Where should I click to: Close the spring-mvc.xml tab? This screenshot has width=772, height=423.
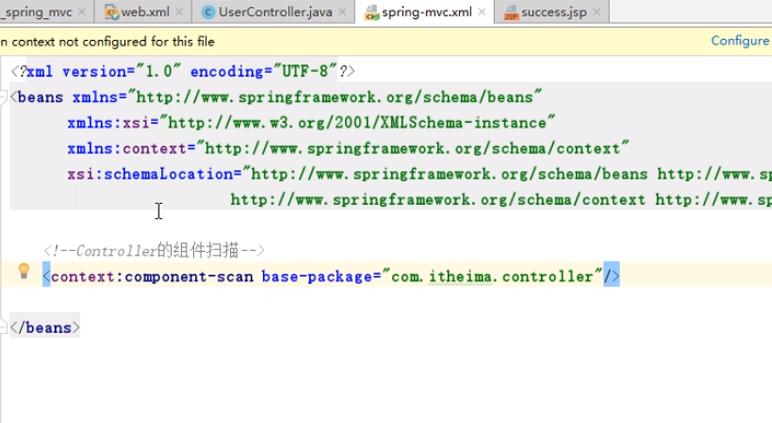[x=482, y=12]
